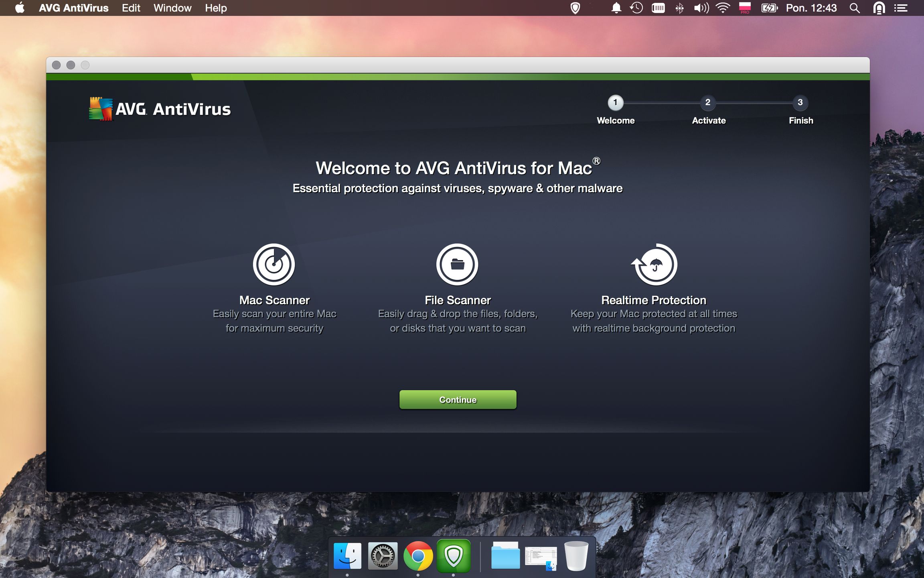The width and height of the screenshot is (924, 578).
Task: Click the Bluetooth icon in the menu bar
Action: 679,8
